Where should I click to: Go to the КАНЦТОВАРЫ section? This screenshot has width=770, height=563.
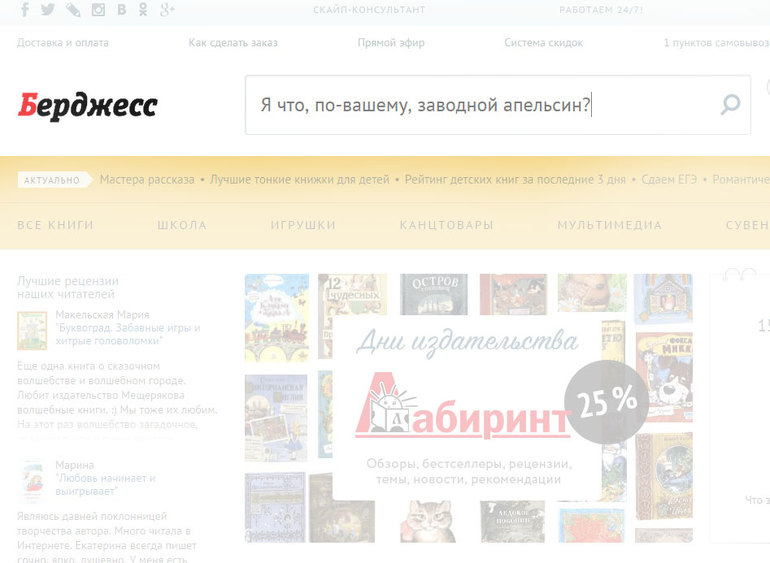(446, 225)
